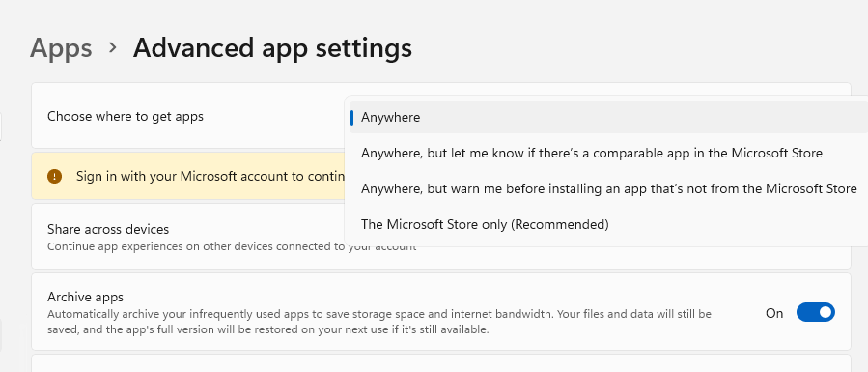Image resolution: width=868 pixels, height=372 pixels.
Task: Click the breadcrumb chevron after Apps
Action: click(113, 47)
